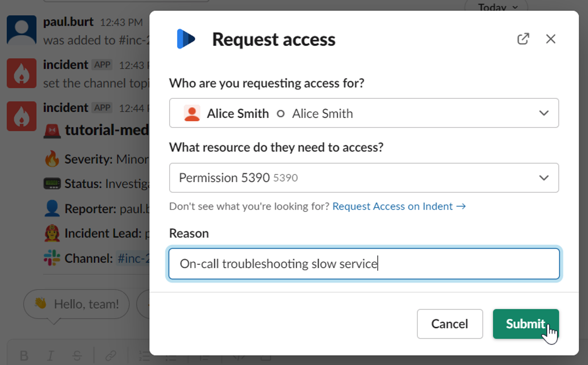The width and height of the screenshot is (588, 365).
Task: Toggle italic formatting in message composer
Action: pyautogui.click(x=51, y=356)
